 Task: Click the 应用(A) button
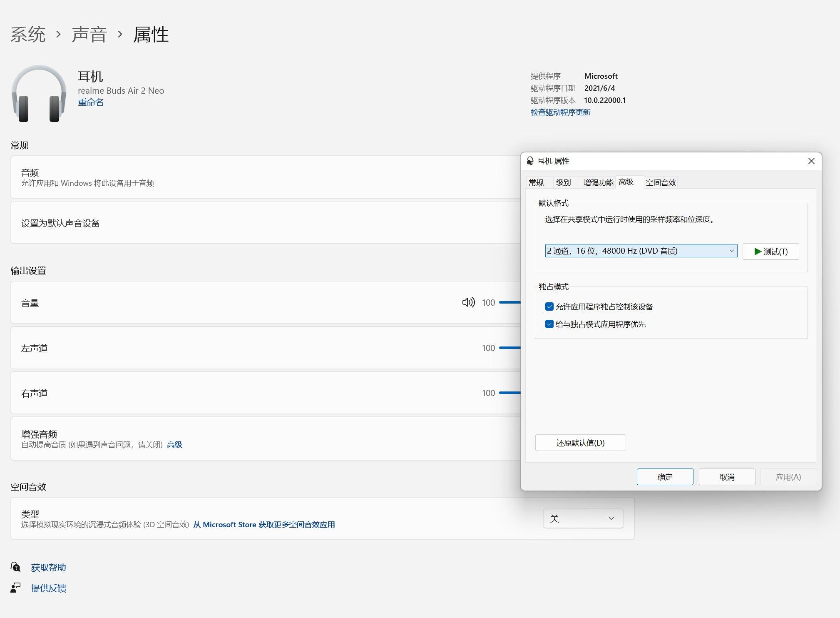[788, 477]
